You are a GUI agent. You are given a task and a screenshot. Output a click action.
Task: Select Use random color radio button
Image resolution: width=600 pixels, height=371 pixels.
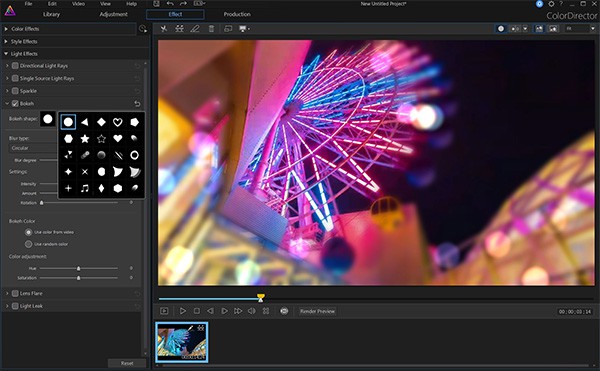[28, 244]
